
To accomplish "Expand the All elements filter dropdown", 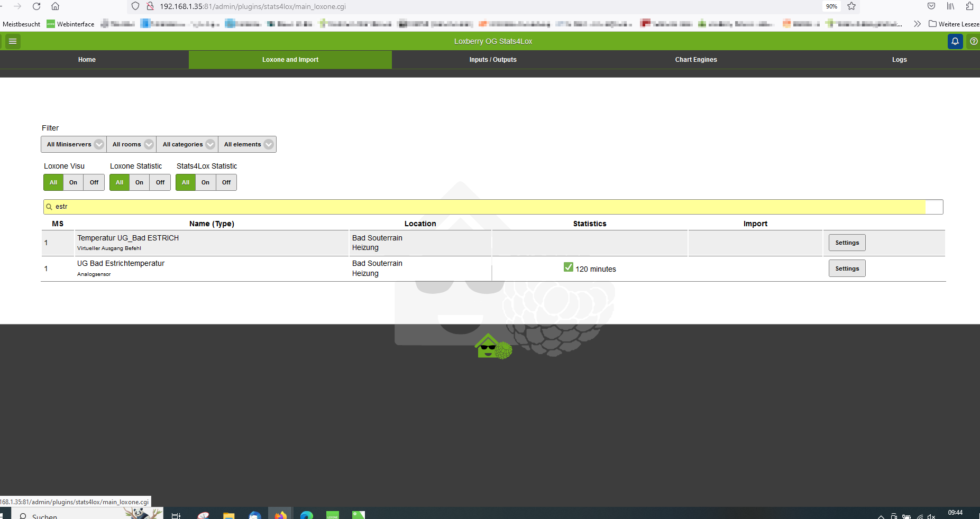I will (247, 144).
